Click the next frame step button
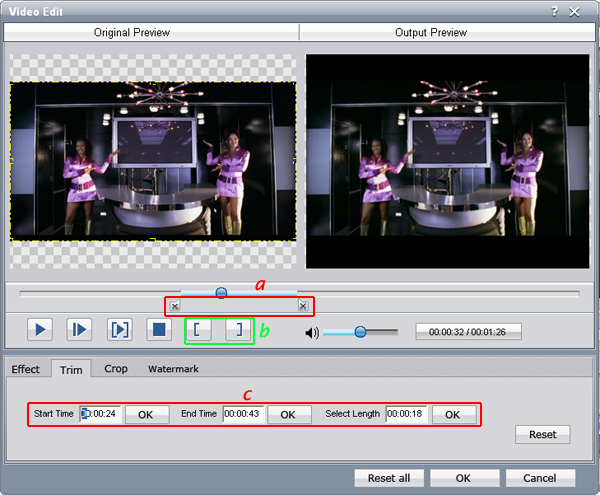Viewport: 600px width, 495px height. pyautogui.click(x=80, y=329)
